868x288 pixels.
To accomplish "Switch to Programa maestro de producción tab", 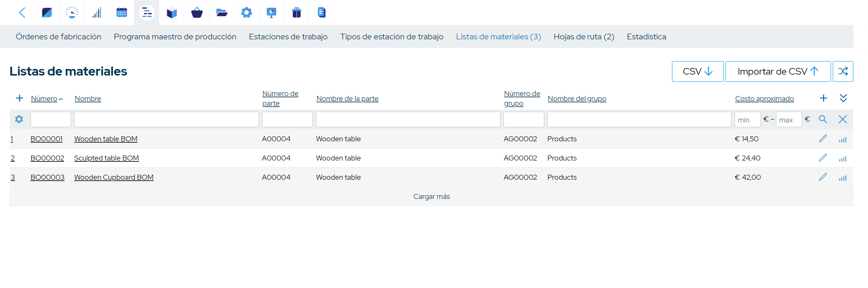I will 175,37.
